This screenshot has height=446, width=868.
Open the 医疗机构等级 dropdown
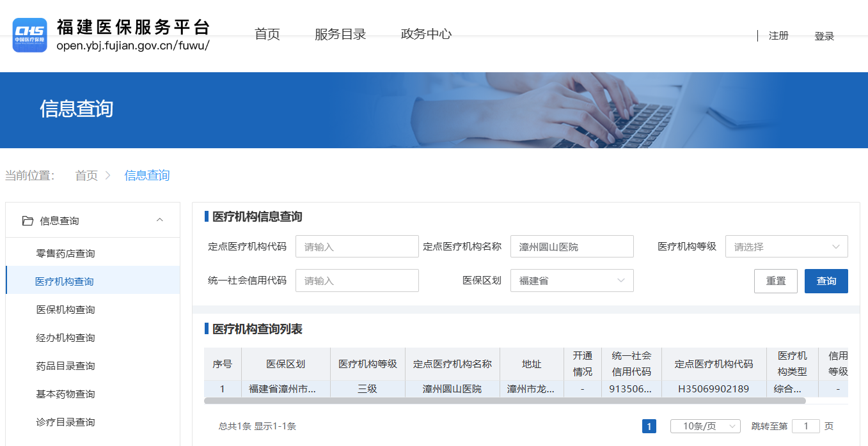coord(786,247)
